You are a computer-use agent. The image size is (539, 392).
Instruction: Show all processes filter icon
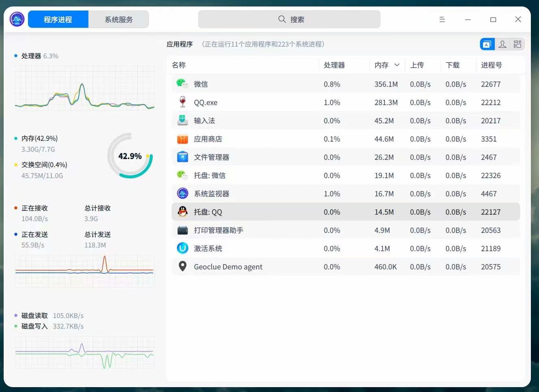point(517,44)
